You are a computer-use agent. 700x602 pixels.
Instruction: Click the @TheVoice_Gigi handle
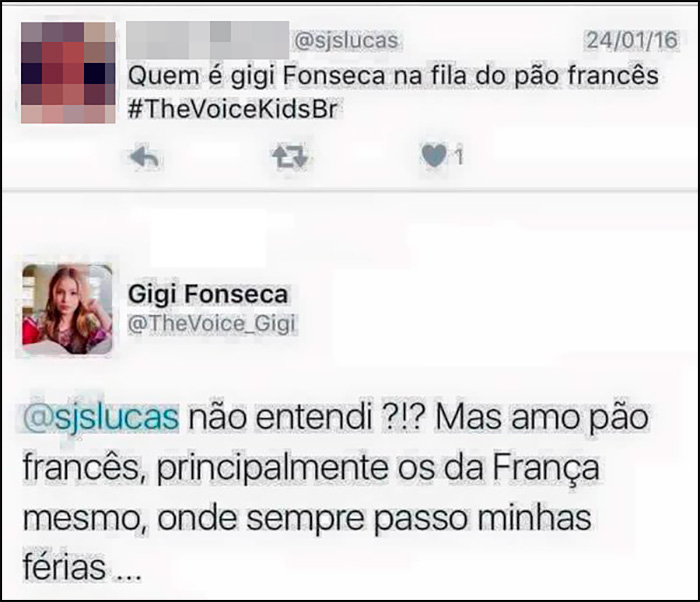point(211,324)
